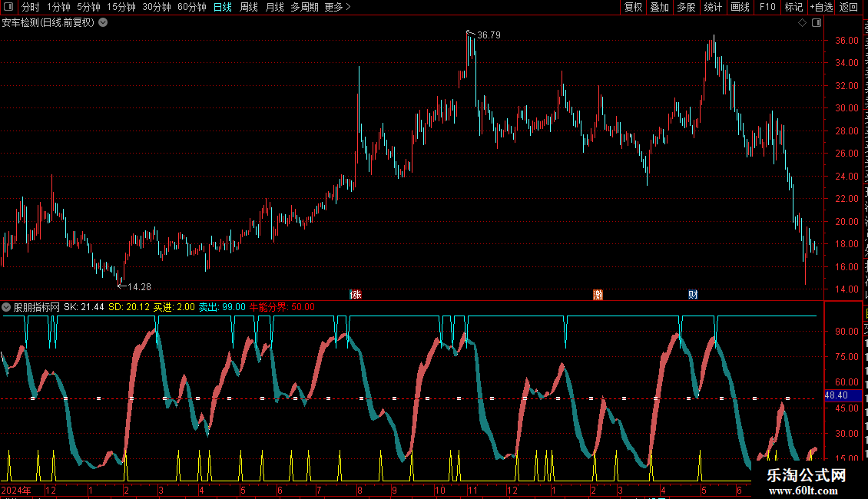868x499 pixels.
Task: Click the 返回 back button
Action: (849, 7)
